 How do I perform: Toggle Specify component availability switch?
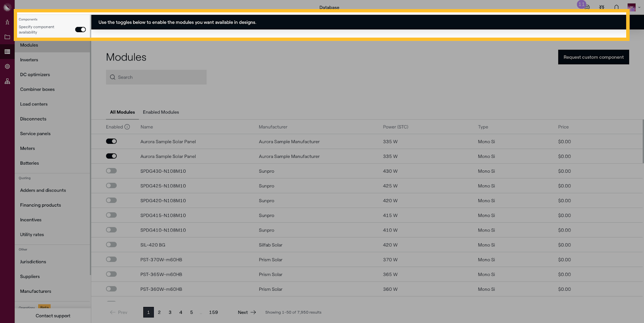[80, 29]
